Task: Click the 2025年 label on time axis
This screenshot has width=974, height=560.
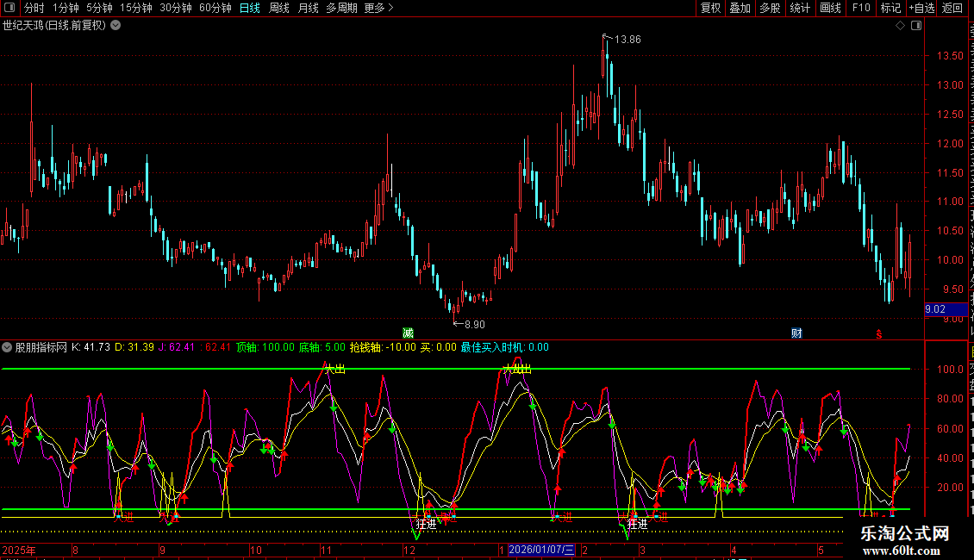Action: point(19,550)
